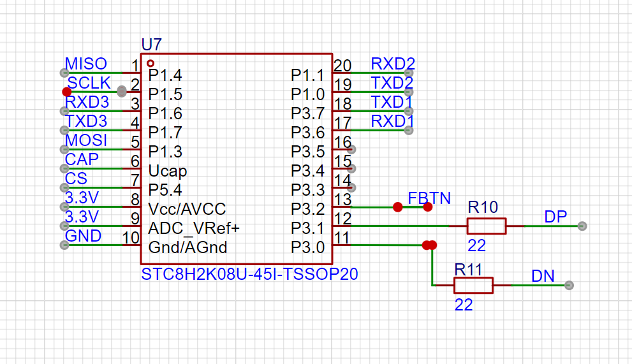Click the P3.6 pin name
Image resolution: width=632 pixels, height=364 pixels.
308,133
